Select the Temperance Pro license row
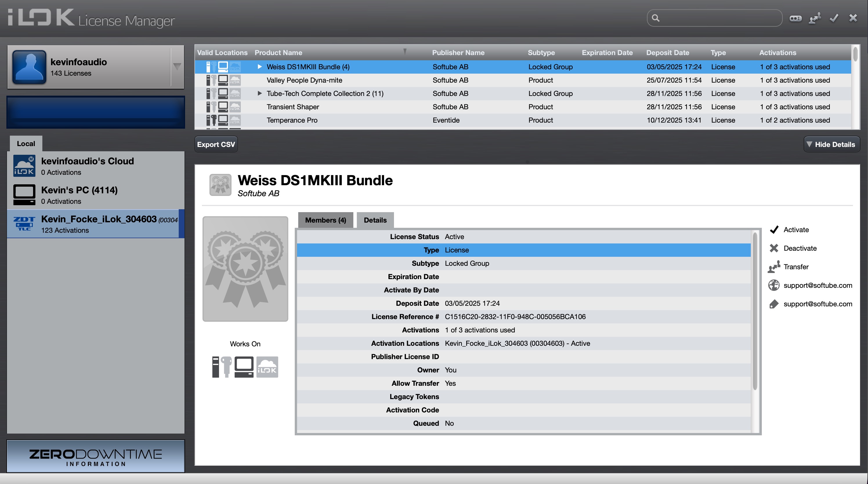Screen dimensions: 868x484 click(523, 120)
